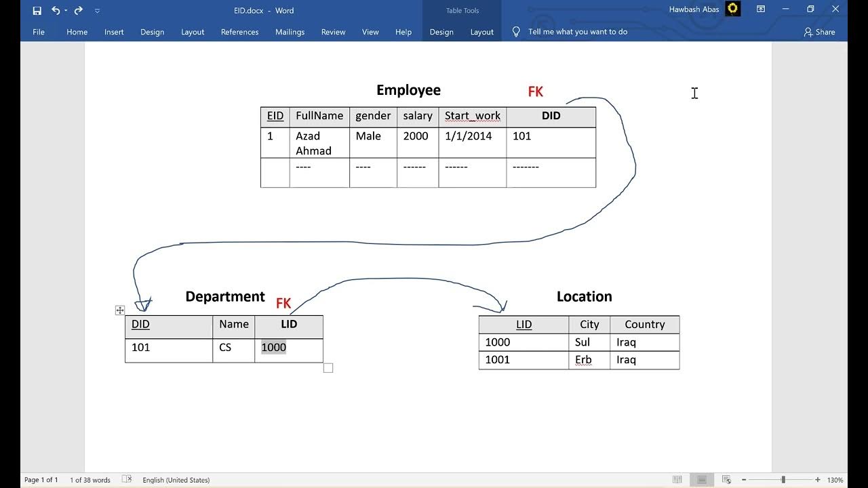Click Tell me what you want to do box

[x=578, y=32]
